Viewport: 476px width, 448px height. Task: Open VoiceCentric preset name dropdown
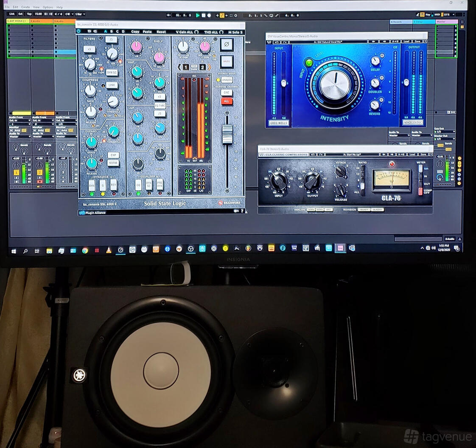pos(328,42)
